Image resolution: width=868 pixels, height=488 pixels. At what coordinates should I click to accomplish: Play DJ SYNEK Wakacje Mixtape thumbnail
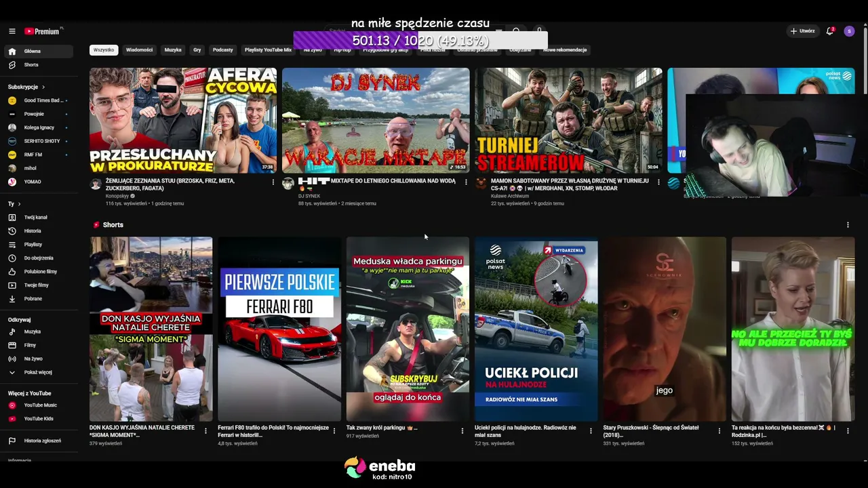376,121
